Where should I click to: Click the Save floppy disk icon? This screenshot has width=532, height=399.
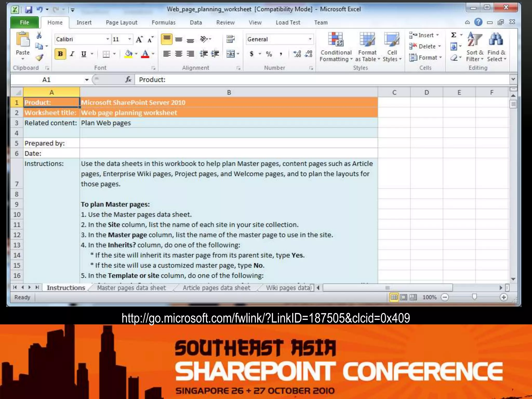pos(29,10)
